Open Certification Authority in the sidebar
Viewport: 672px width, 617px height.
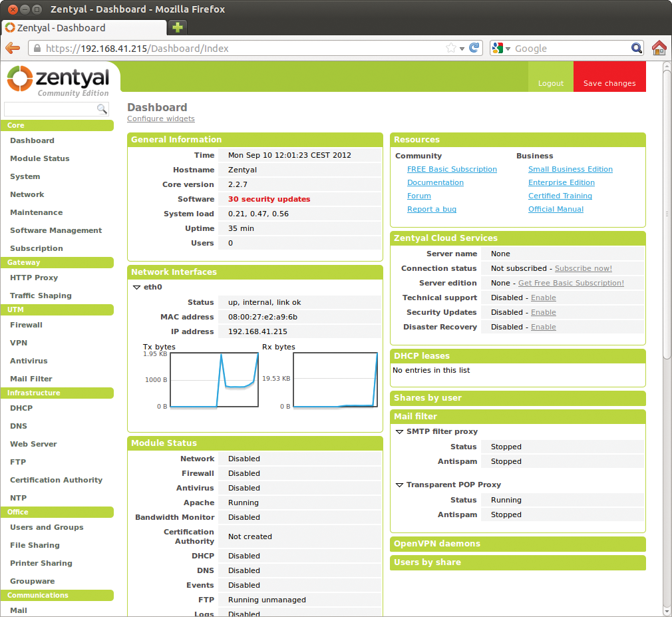tap(56, 481)
